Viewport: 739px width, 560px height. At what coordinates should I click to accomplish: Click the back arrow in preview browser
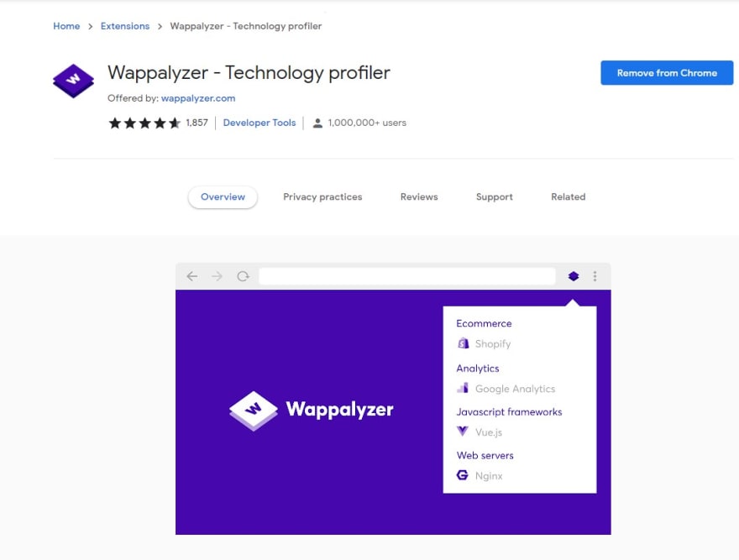coord(191,275)
